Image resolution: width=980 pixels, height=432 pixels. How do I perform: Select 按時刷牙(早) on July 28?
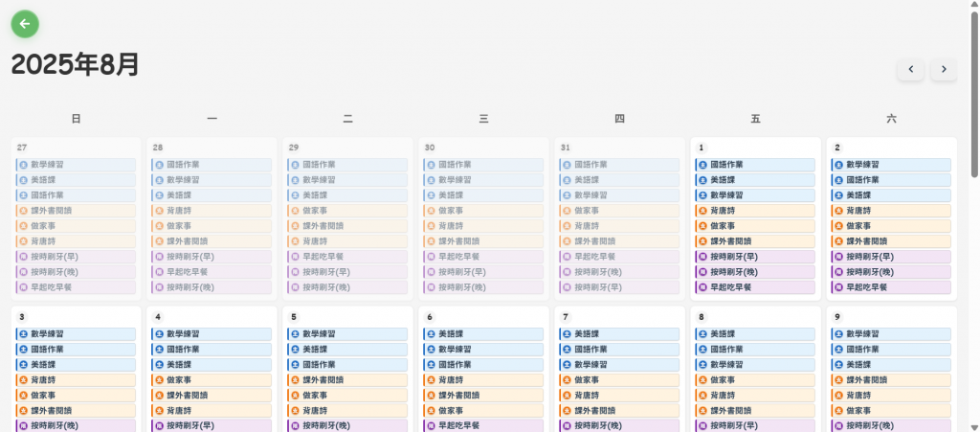coord(212,257)
